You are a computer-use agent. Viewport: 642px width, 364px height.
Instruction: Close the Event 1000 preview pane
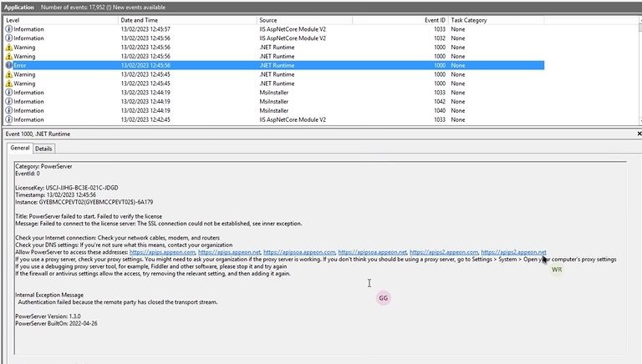click(639, 134)
